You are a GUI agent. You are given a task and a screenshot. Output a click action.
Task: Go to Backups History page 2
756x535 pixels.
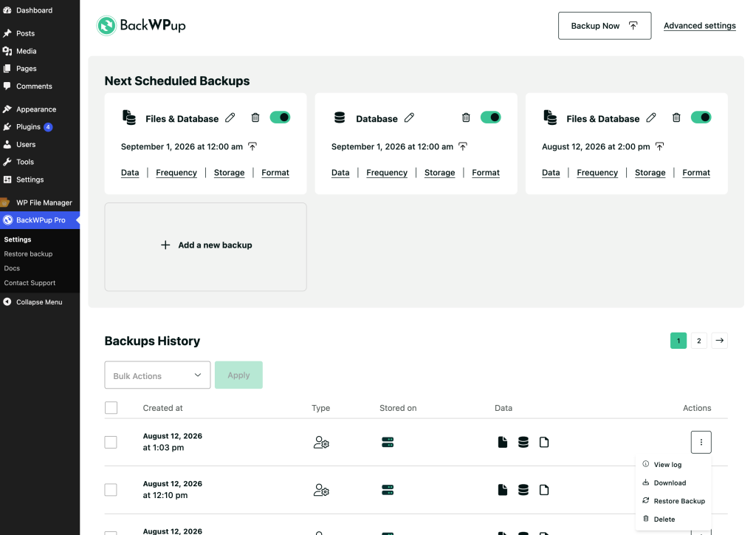(699, 341)
